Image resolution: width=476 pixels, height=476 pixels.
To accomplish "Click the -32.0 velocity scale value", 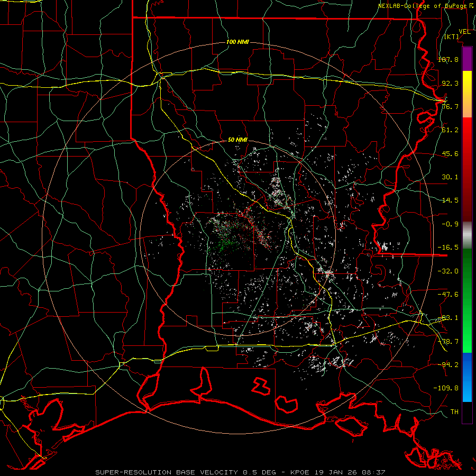I will 448,271.
